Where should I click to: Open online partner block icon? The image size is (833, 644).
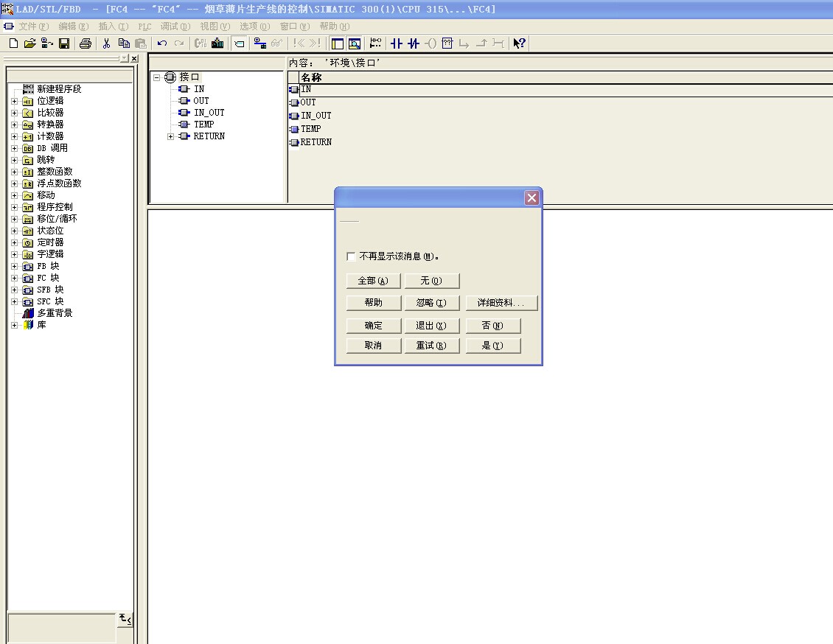pyautogui.click(x=46, y=43)
